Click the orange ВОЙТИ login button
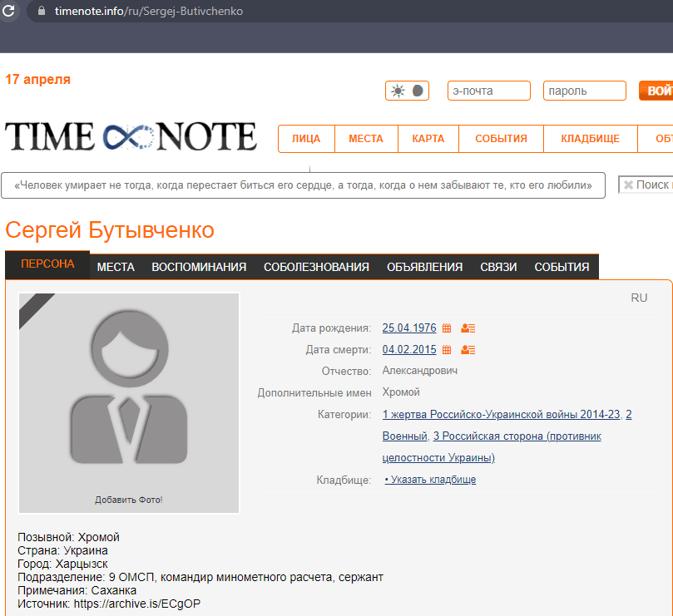 coord(656,91)
